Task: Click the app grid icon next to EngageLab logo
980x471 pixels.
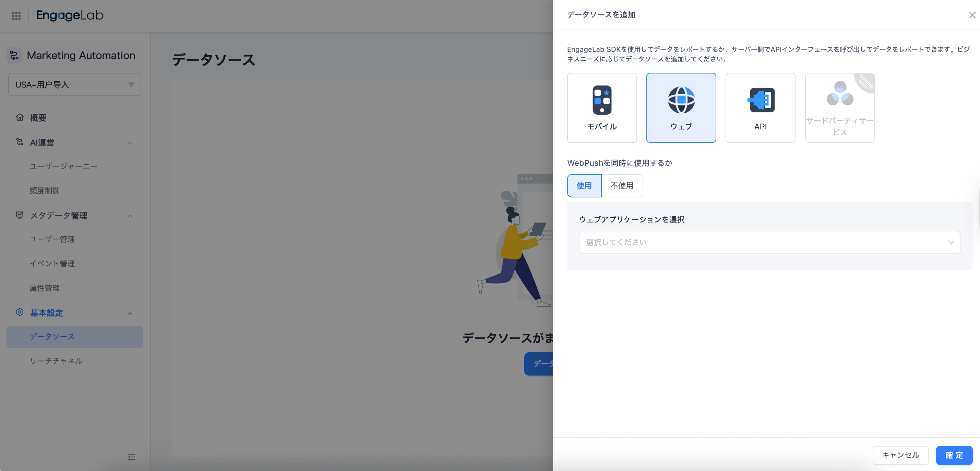Action: pyautogui.click(x=16, y=15)
